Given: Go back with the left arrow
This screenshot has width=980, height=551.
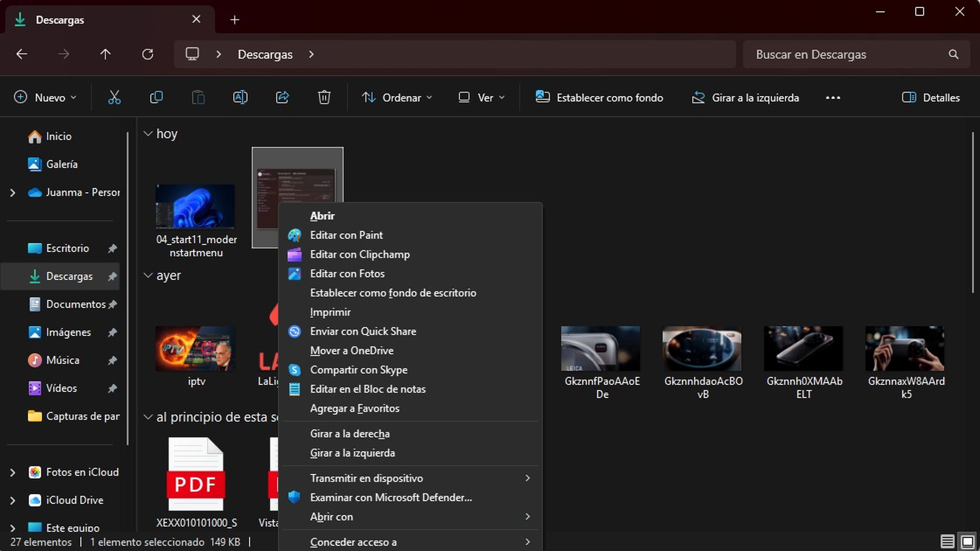Looking at the screenshot, I should click(22, 54).
